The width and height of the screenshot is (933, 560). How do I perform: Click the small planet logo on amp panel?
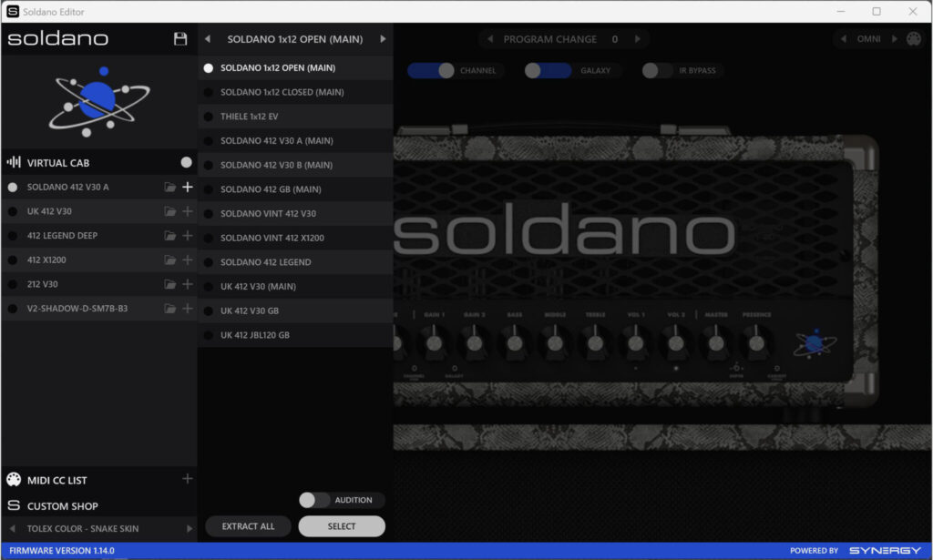(815, 343)
